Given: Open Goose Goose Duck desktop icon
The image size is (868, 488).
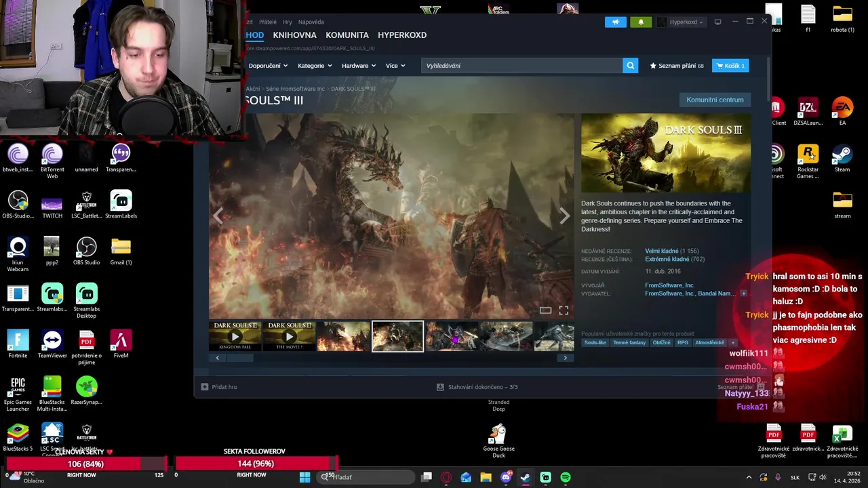Looking at the screenshot, I should pos(498,441).
